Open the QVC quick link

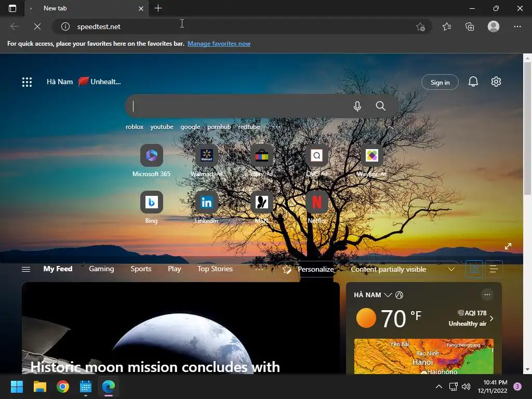click(316, 161)
